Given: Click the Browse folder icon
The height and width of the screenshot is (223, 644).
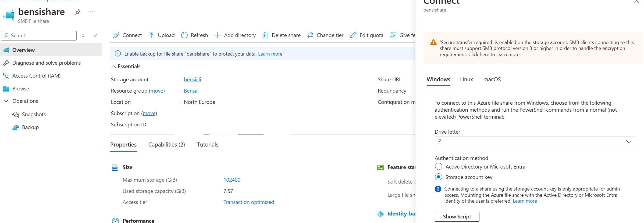Looking at the screenshot, I should 6,89.
